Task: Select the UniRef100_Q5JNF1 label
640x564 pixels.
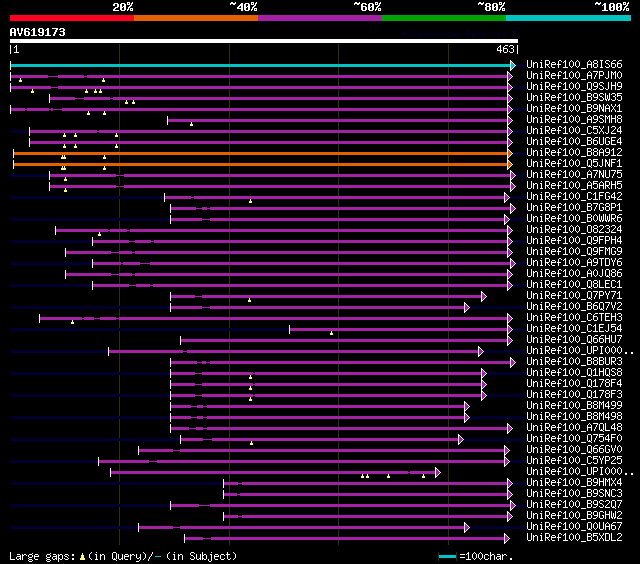Action: click(574, 164)
